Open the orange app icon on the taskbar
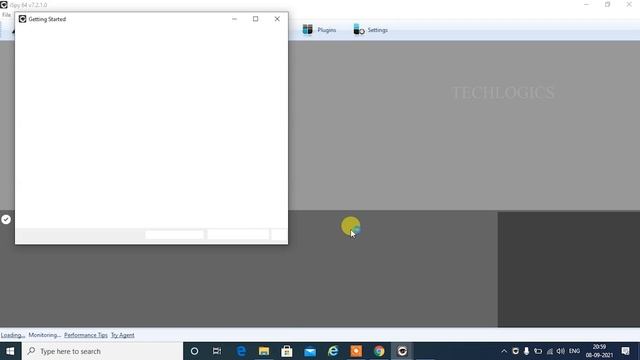Viewport: 640px width, 360px height. click(x=356, y=351)
